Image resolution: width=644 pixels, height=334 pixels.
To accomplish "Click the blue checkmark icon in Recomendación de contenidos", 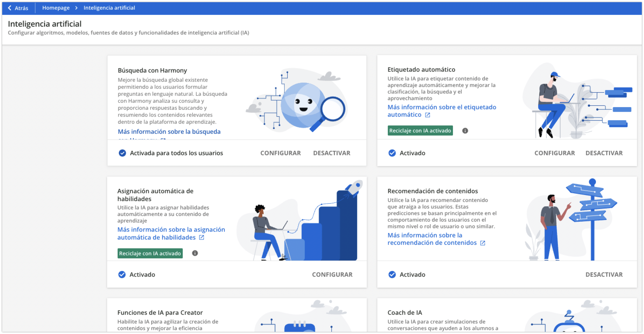I will tap(392, 274).
